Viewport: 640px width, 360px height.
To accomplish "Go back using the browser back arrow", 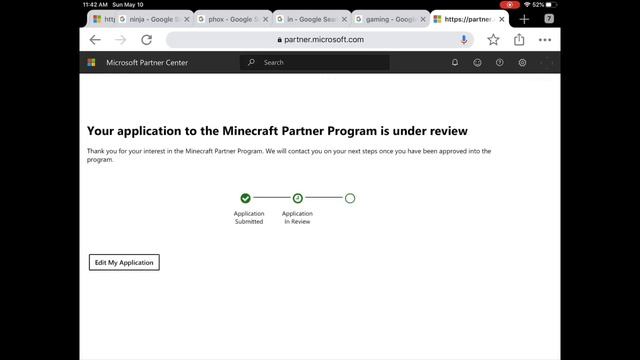I will [95, 40].
